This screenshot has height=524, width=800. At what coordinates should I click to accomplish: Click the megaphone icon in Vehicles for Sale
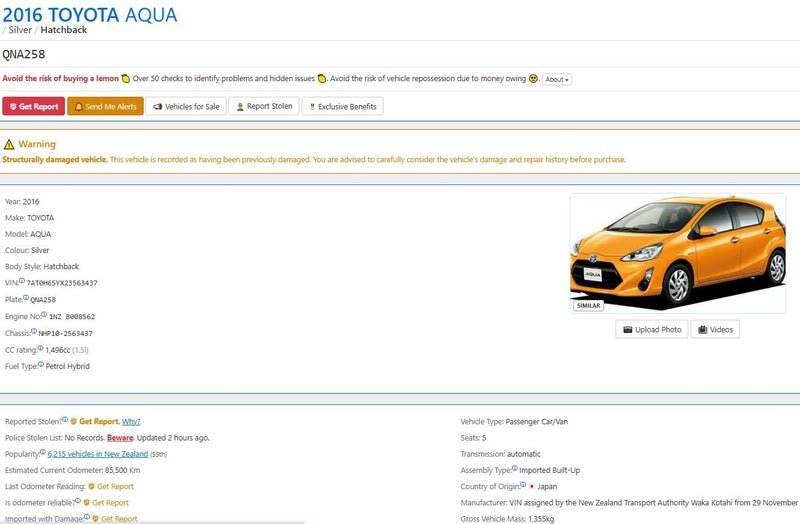pos(158,107)
